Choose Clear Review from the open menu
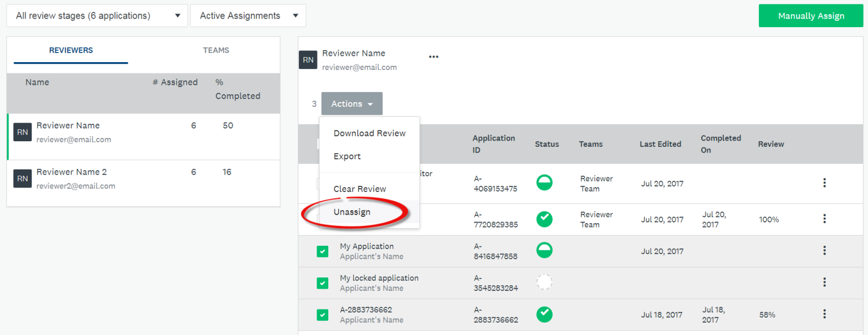Image resolution: width=868 pixels, height=335 pixels. click(359, 188)
